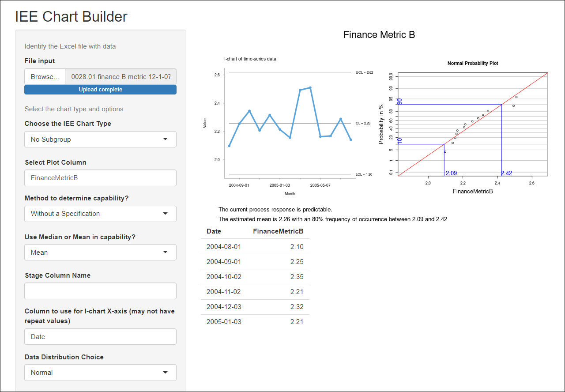
Task: Select the 2004-08-01 table row
Action: (x=255, y=247)
